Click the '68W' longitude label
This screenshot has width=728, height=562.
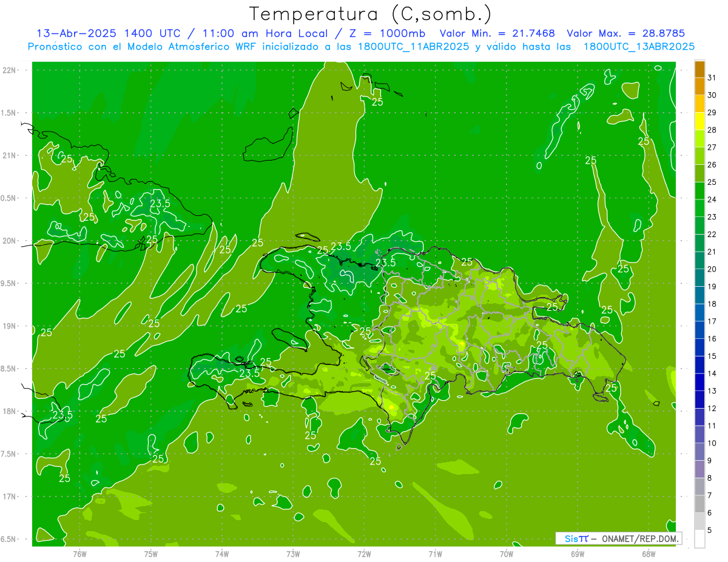(x=649, y=554)
